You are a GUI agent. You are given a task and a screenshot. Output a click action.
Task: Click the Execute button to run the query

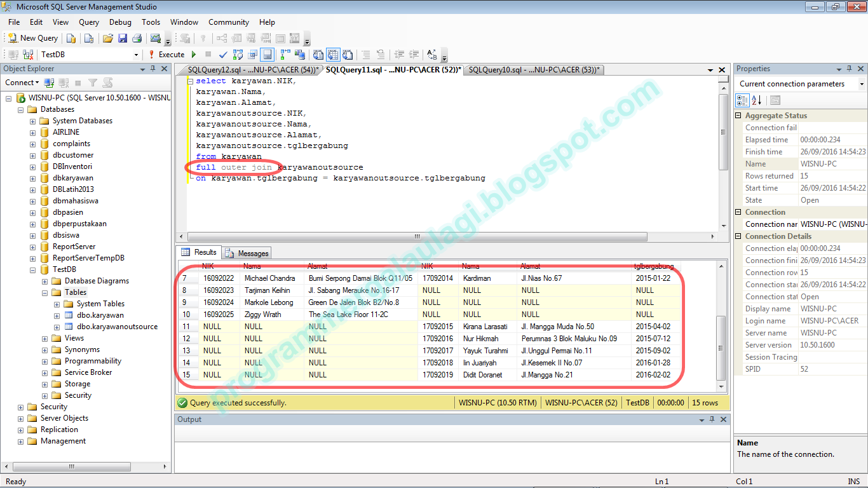tap(172, 54)
